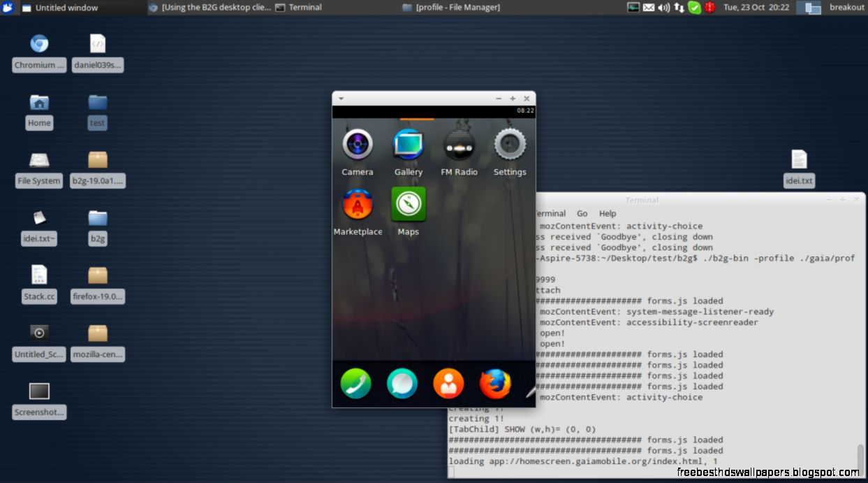Open the Messages app in the dock

[402, 383]
